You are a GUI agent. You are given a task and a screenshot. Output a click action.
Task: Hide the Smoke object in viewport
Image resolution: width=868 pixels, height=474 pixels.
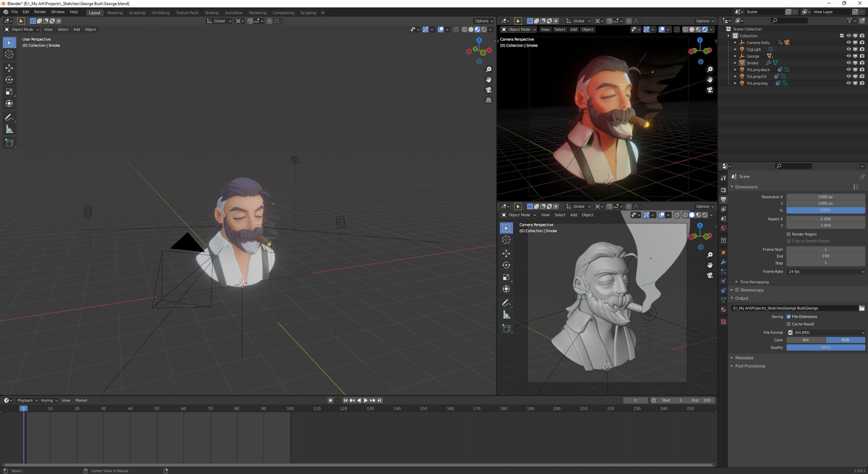848,63
